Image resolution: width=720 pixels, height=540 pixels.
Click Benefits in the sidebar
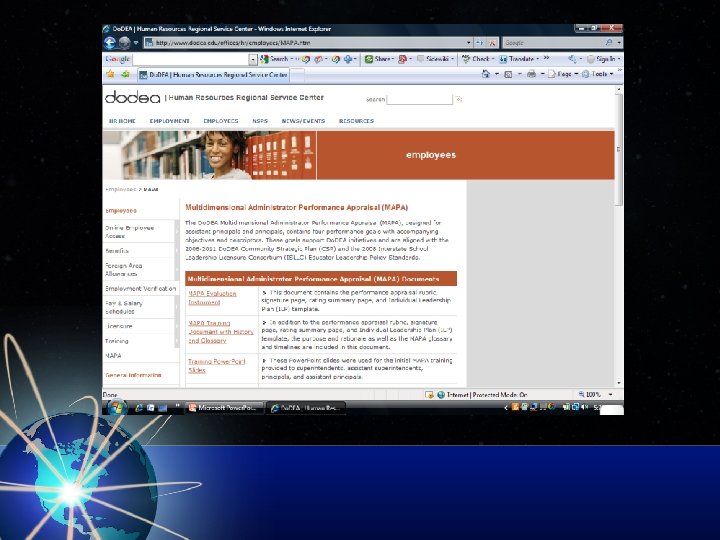click(117, 251)
